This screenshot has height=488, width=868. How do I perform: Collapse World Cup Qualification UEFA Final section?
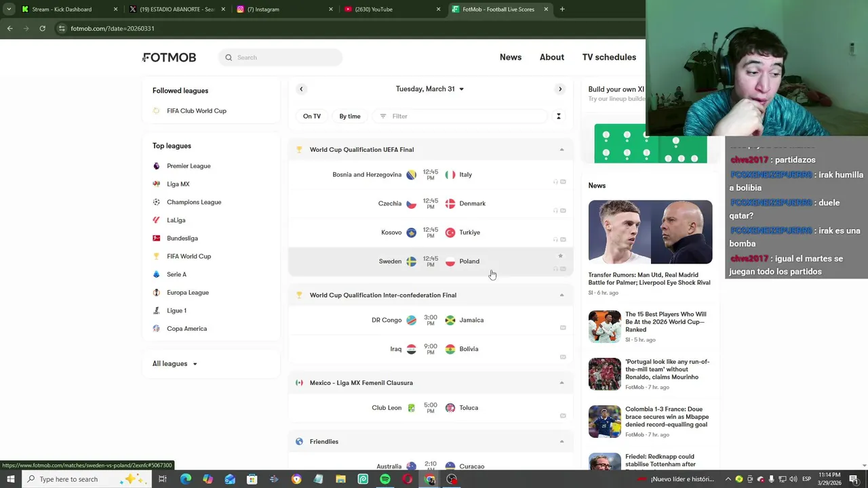(561, 150)
